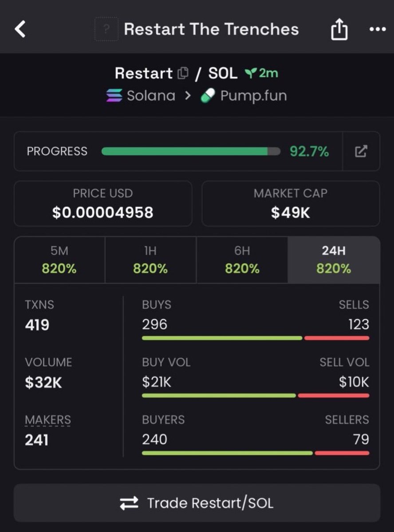This screenshot has height=532, width=394.
Task: Copy the Restart token address icon
Action: [183, 73]
